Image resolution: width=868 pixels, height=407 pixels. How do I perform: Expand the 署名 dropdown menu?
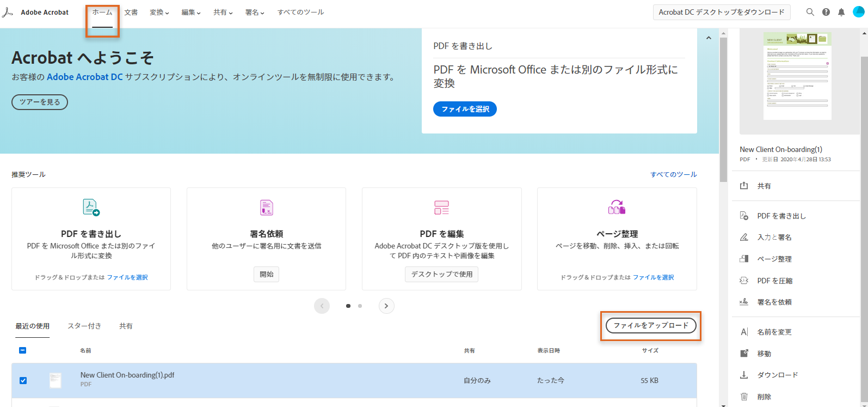click(255, 12)
